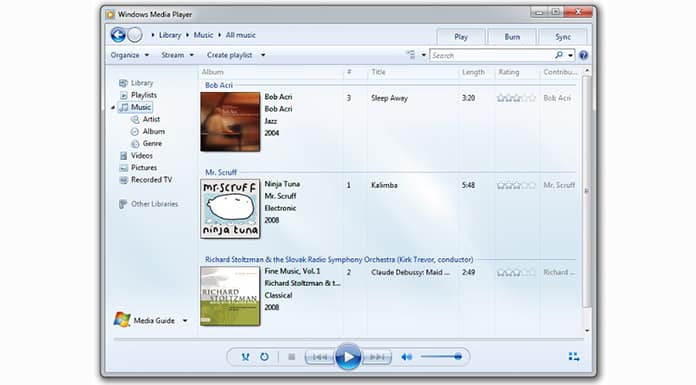This screenshot has width=696, height=385.
Task: Switch to the Burn tab
Action: click(x=512, y=37)
